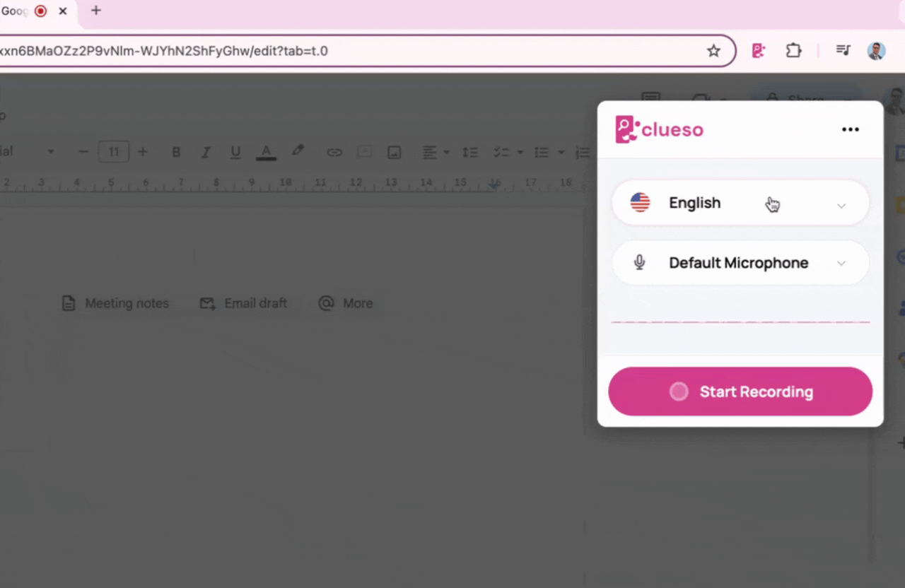Click the Clueso extension icon in browser toolbar

[x=759, y=51]
